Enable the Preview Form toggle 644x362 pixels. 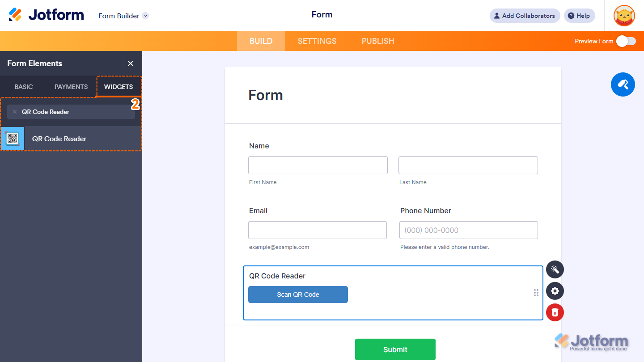(625, 41)
